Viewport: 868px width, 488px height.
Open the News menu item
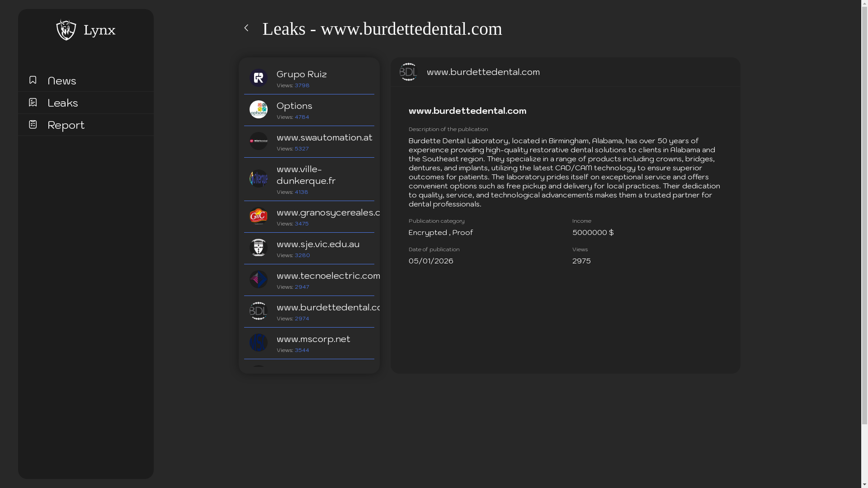point(62,81)
